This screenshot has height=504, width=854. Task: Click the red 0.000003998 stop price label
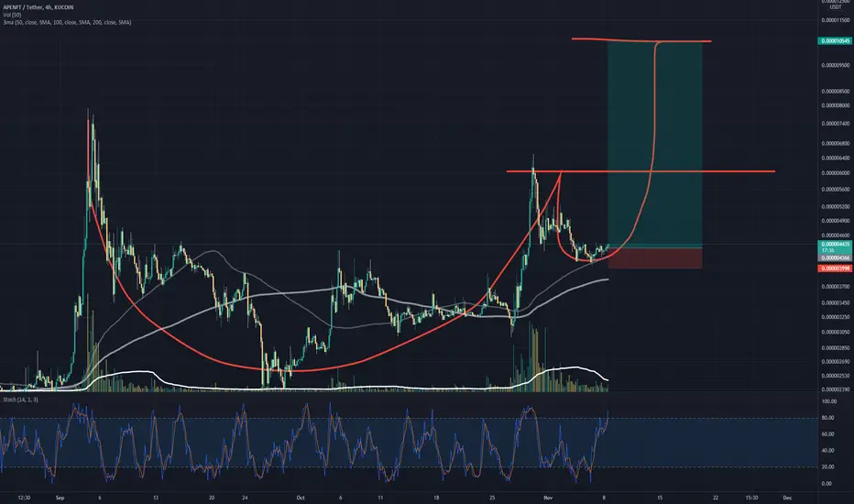click(835, 268)
